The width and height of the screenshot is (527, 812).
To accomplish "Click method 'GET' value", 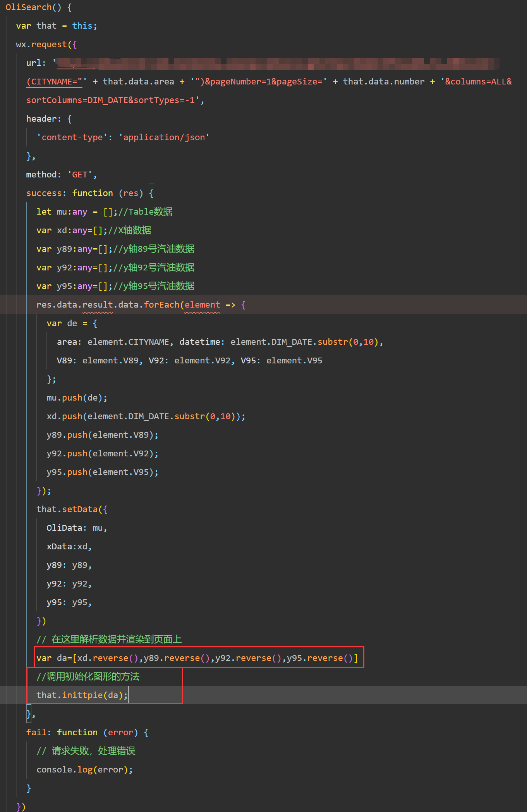I will point(80,175).
